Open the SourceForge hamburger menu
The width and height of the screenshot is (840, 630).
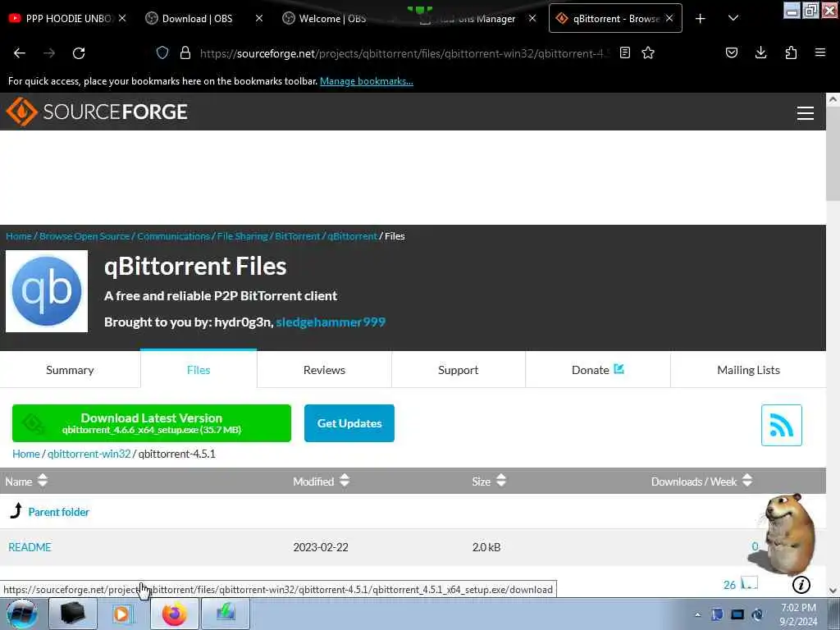806,113
